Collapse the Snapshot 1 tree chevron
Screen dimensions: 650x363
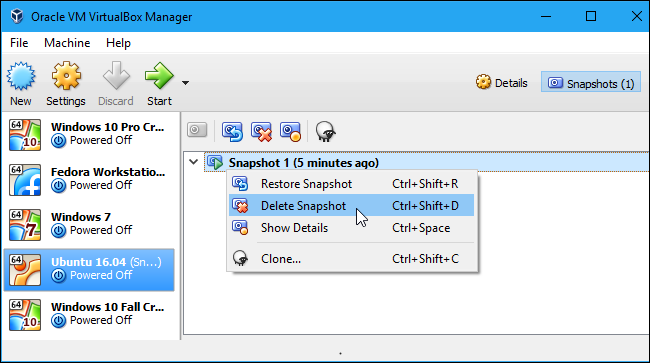coord(194,162)
